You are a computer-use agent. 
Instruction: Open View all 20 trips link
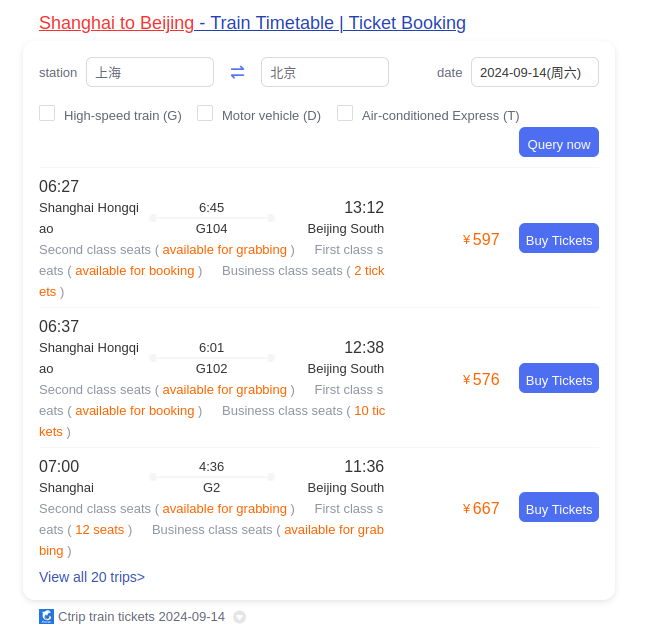[92, 577]
